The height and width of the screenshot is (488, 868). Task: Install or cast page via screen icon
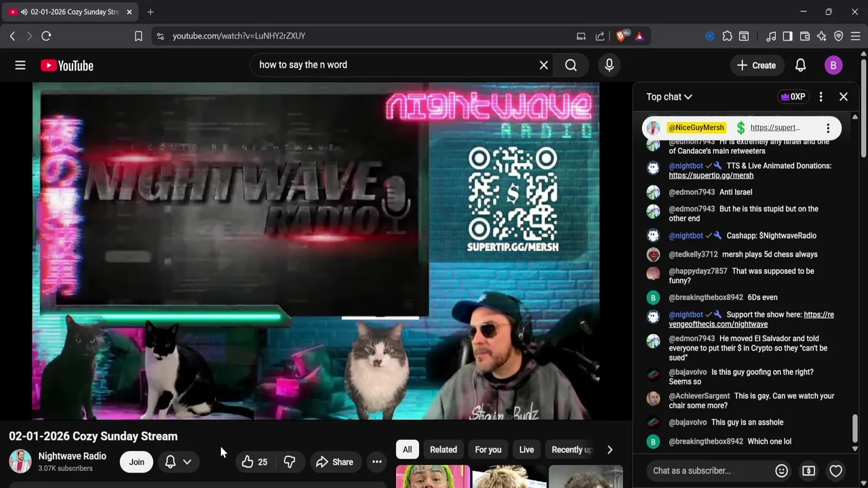tap(581, 36)
